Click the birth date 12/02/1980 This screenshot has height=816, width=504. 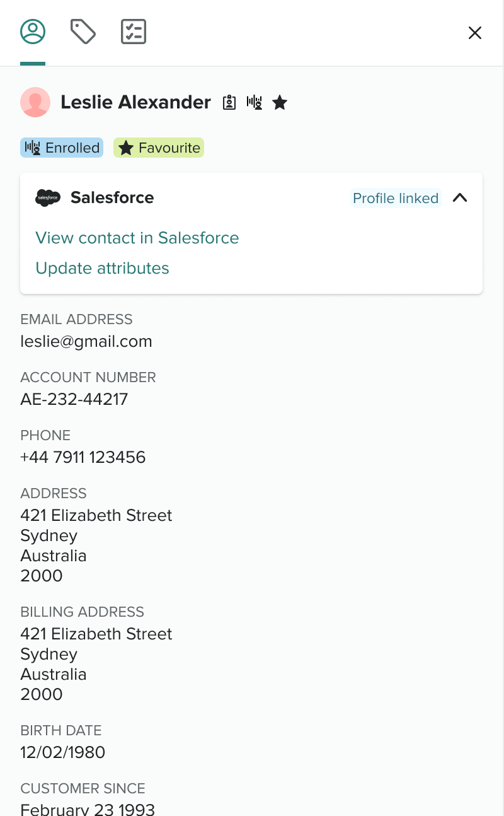pos(63,752)
